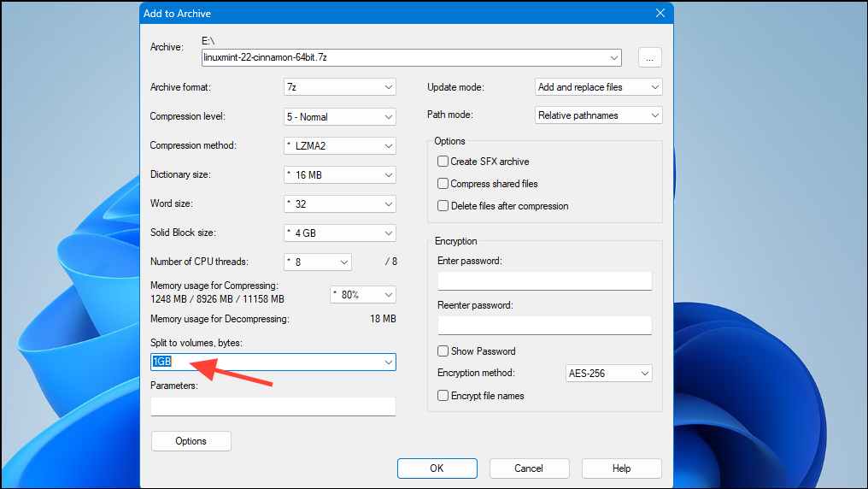This screenshot has height=489, width=868.
Task: Open the Solid Block size dropdown
Action: [x=340, y=233]
